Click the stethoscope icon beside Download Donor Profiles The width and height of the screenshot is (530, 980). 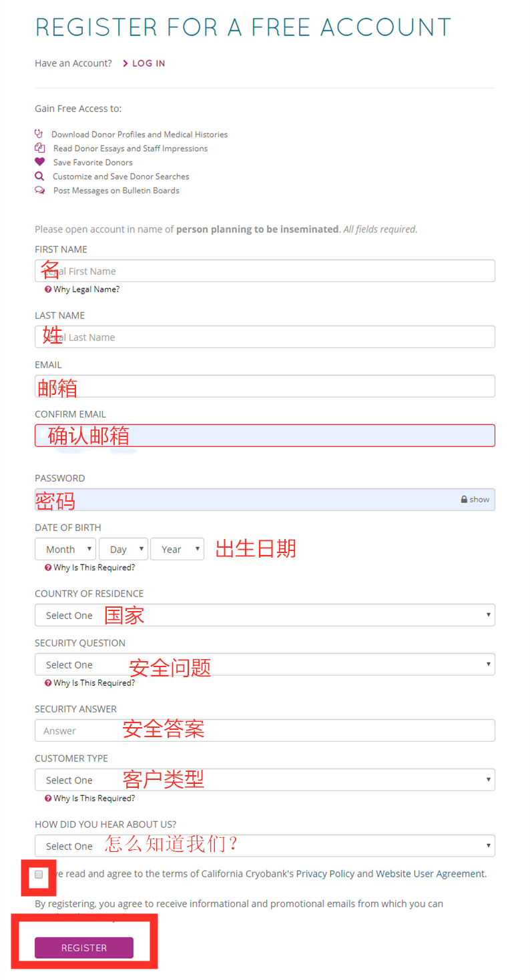click(39, 134)
